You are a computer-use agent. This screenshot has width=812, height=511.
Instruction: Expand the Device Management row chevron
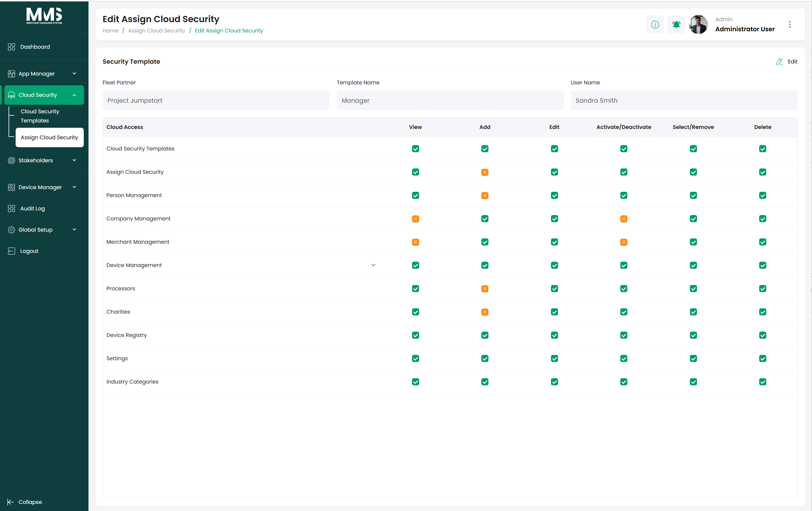pos(373,265)
